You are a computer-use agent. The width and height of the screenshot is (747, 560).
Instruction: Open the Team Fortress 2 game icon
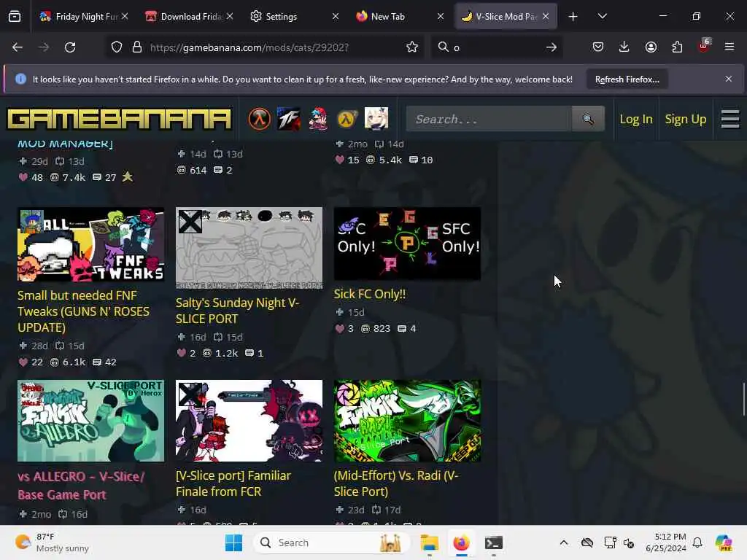pos(289,119)
